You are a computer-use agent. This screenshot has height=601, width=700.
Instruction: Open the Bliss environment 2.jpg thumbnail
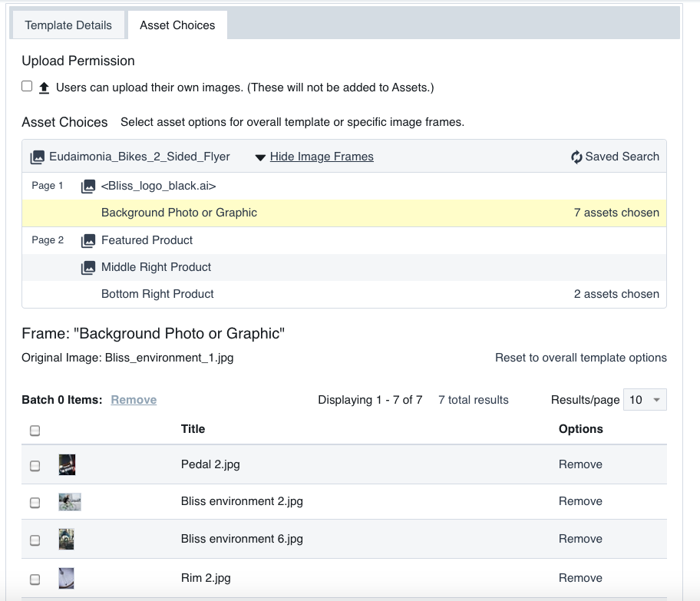(x=70, y=502)
